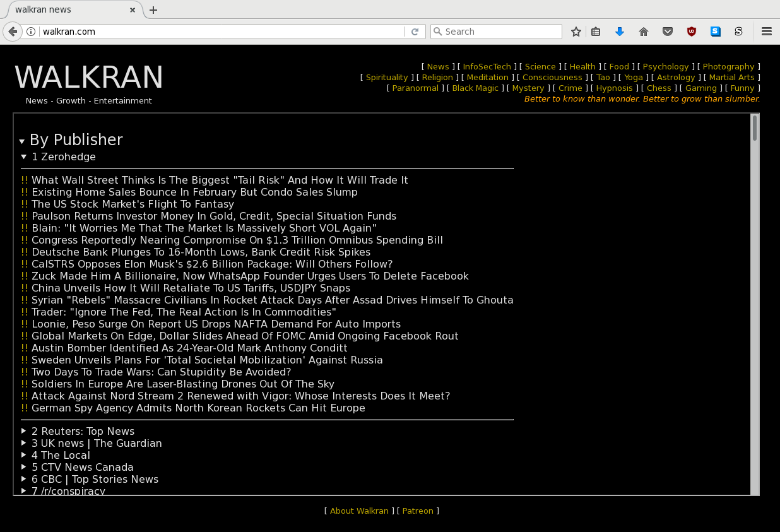Open the InfoSecTech category link
780x532 pixels.
[x=487, y=66]
